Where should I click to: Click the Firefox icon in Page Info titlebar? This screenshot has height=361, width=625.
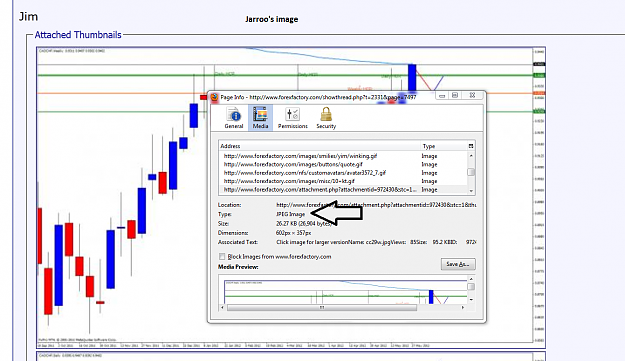(214, 97)
